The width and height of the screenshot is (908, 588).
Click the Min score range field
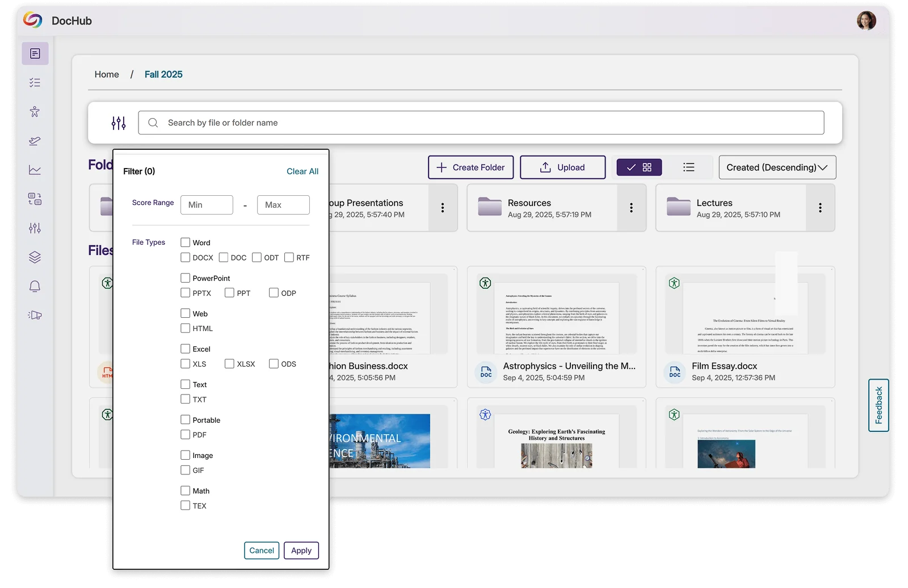click(207, 205)
